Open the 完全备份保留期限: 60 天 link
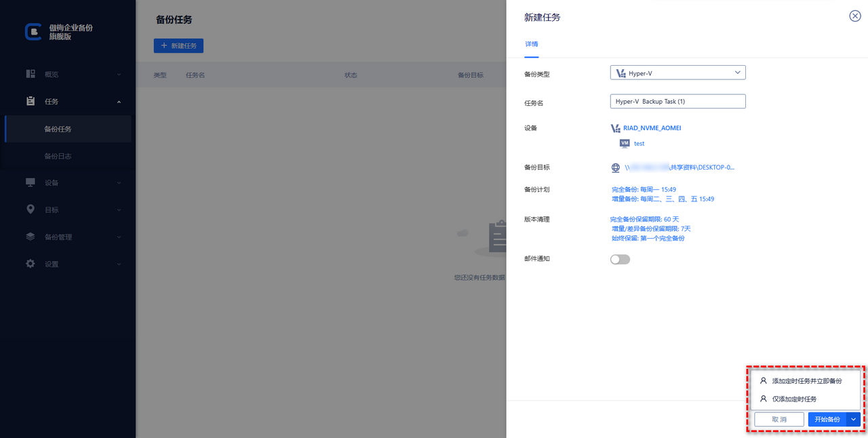The width and height of the screenshot is (868, 438). tap(644, 220)
